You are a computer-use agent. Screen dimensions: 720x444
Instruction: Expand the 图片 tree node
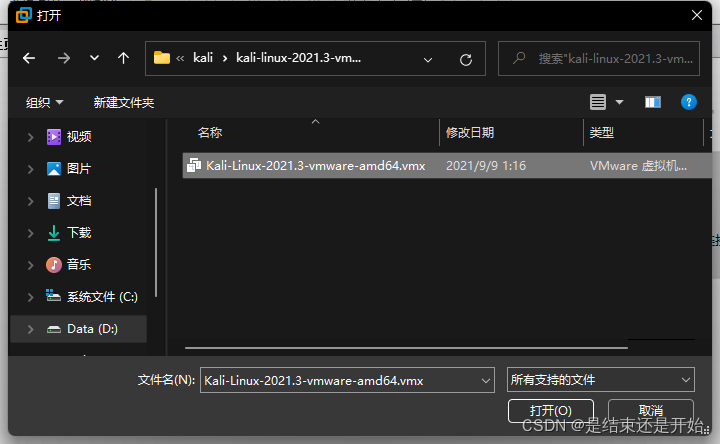tap(30, 169)
